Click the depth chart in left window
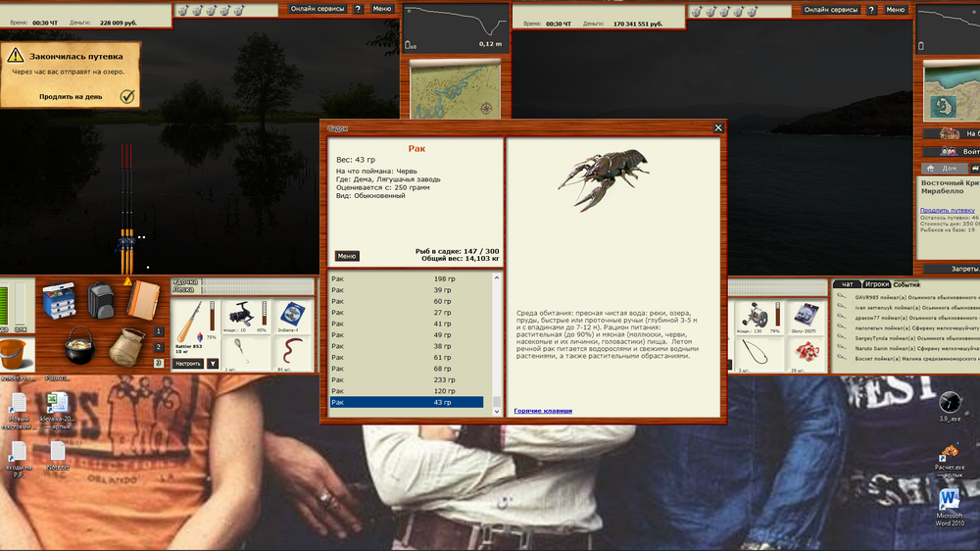The width and height of the screenshot is (980, 551). pos(455,28)
